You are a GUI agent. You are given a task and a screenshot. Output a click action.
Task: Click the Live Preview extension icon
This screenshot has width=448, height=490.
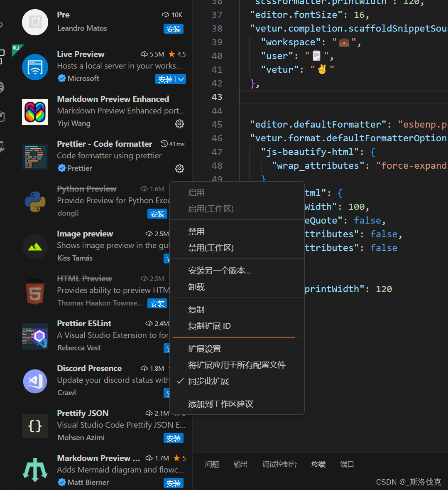point(35,66)
